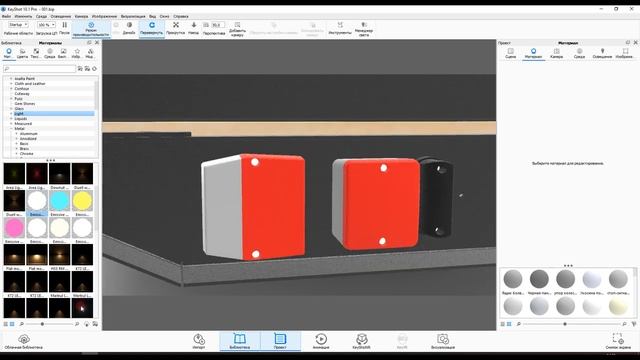Switch library to Backplates tab
The height and width of the screenshot is (360, 640).
tap(63, 53)
